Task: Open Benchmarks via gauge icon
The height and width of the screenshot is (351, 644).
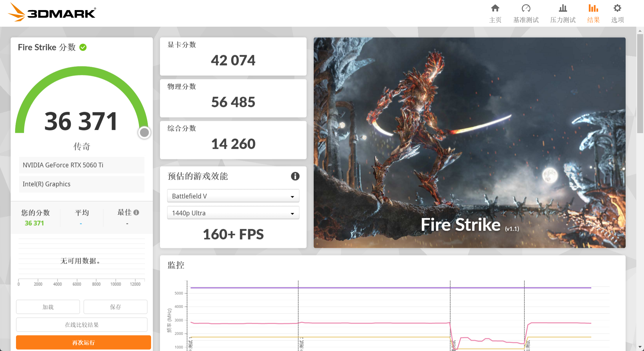Action: (526, 8)
